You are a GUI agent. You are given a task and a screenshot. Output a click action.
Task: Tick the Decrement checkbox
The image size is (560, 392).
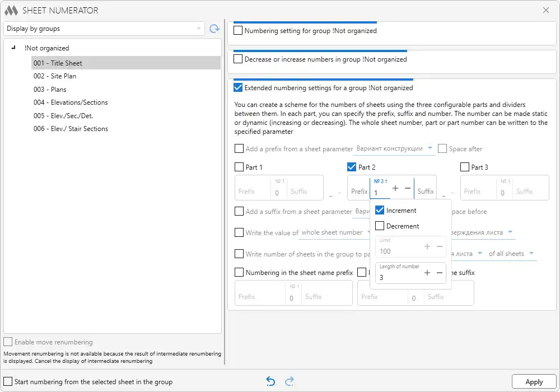pyautogui.click(x=380, y=226)
